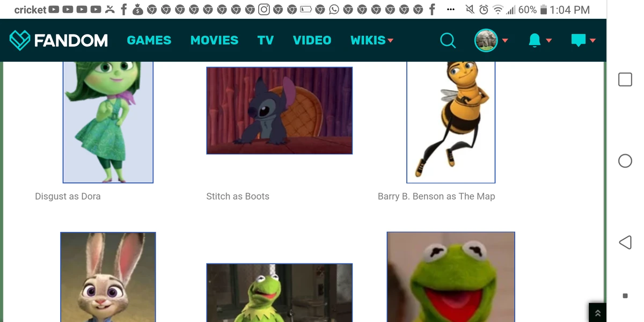Image resolution: width=644 pixels, height=322 pixels.
Task: Expand the profile avatar dropdown arrow
Action: tap(504, 40)
